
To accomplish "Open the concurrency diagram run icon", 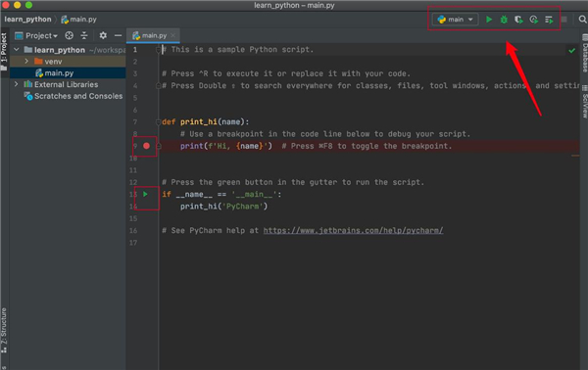I will point(549,20).
